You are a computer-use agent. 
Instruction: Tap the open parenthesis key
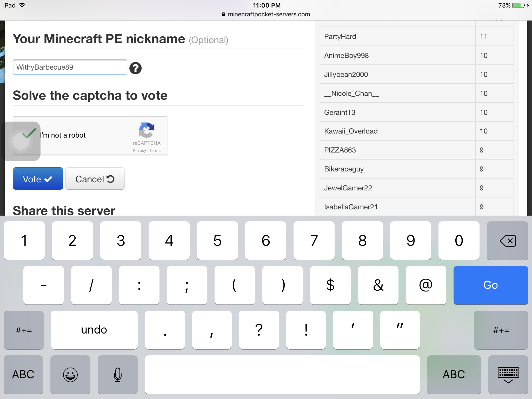pos(235,285)
